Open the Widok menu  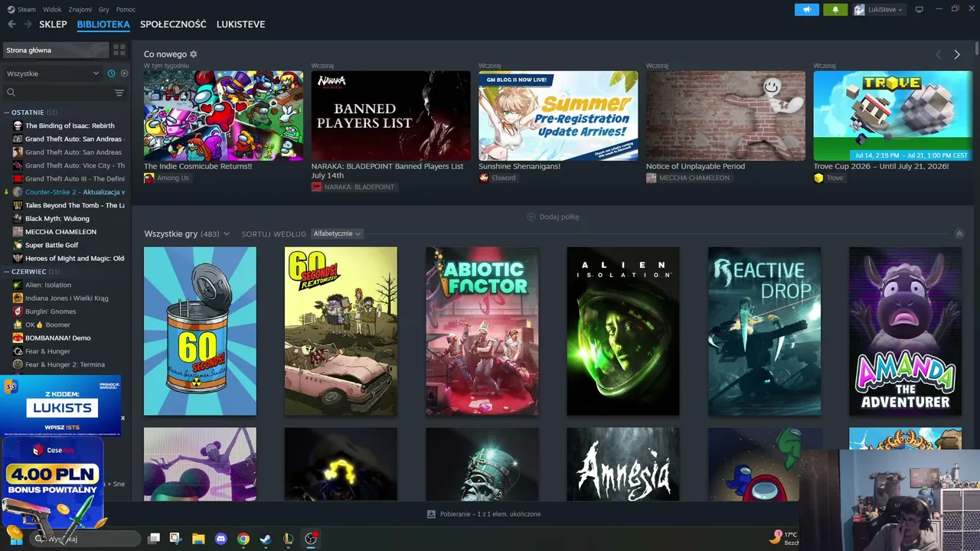coord(52,9)
